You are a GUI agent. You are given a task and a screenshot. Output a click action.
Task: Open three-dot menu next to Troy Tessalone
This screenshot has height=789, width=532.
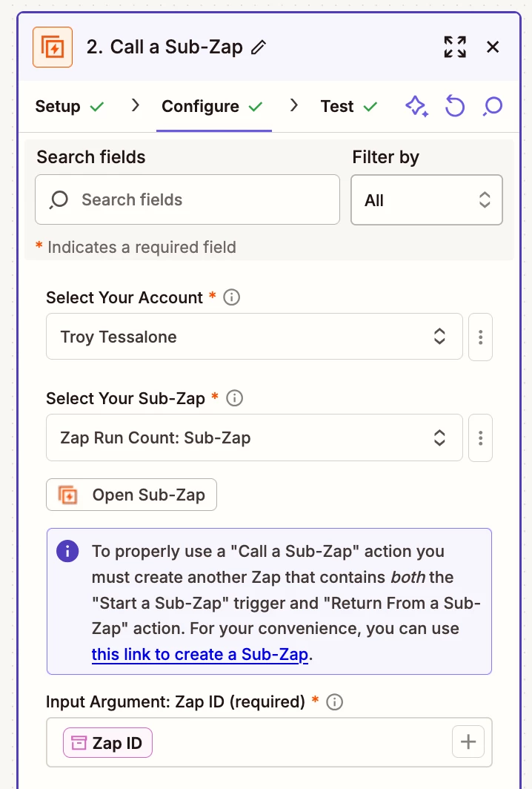point(481,337)
